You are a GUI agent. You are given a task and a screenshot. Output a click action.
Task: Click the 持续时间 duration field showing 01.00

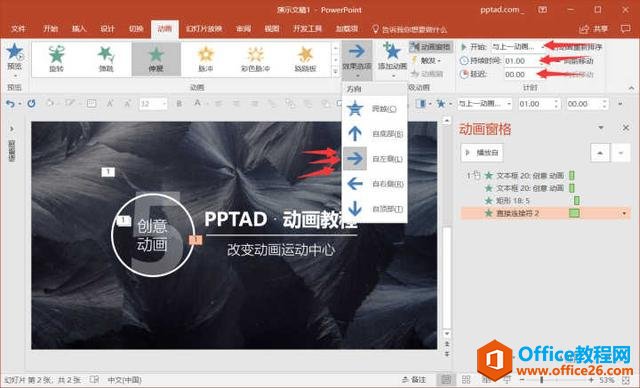(x=524, y=61)
